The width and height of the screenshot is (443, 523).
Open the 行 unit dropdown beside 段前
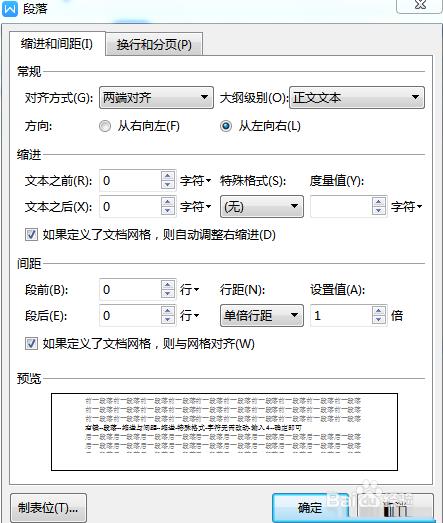click(189, 290)
